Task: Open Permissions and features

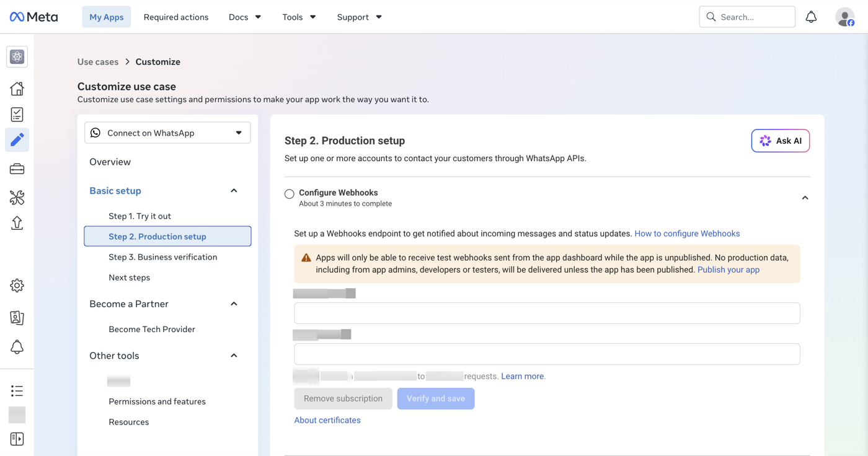Action: pyautogui.click(x=157, y=401)
